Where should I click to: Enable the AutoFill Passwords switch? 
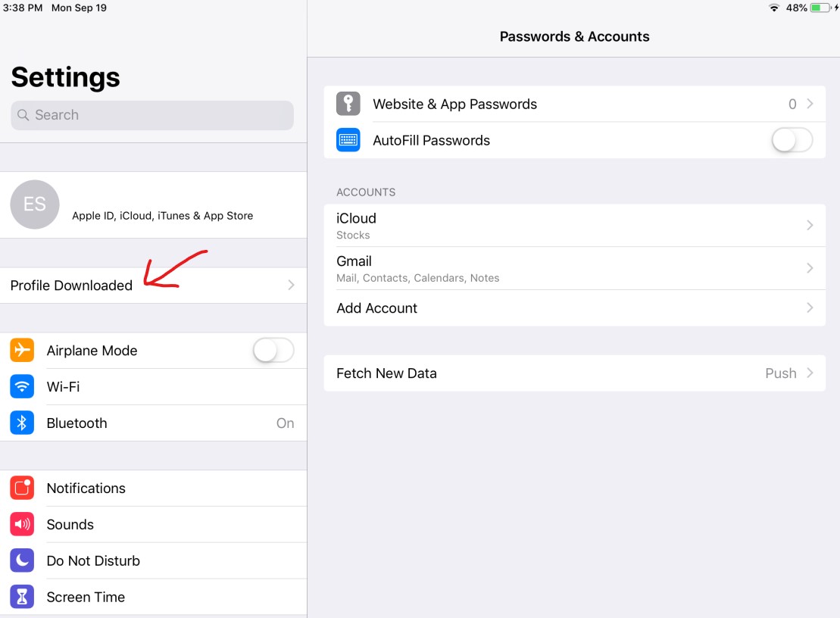pyautogui.click(x=792, y=140)
